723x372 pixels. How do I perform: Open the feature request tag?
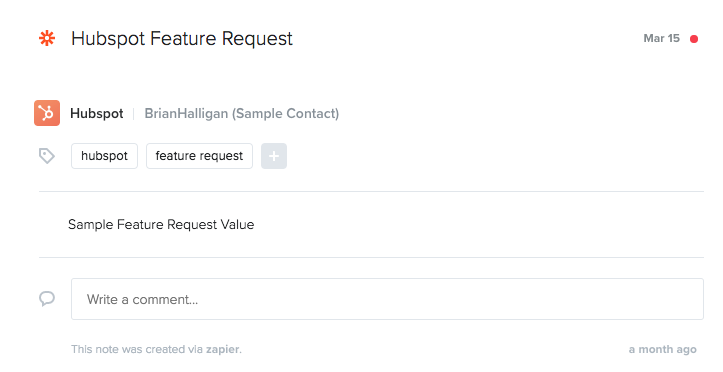coord(199,156)
